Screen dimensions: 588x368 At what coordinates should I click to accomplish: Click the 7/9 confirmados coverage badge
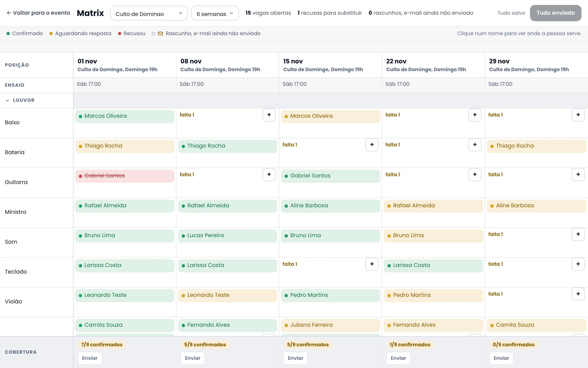coord(101,344)
